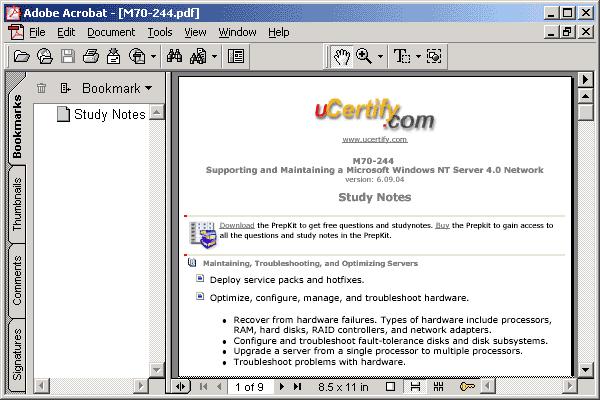Go to the first page button
The height and width of the screenshot is (400, 600).
pyautogui.click(x=203, y=387)
